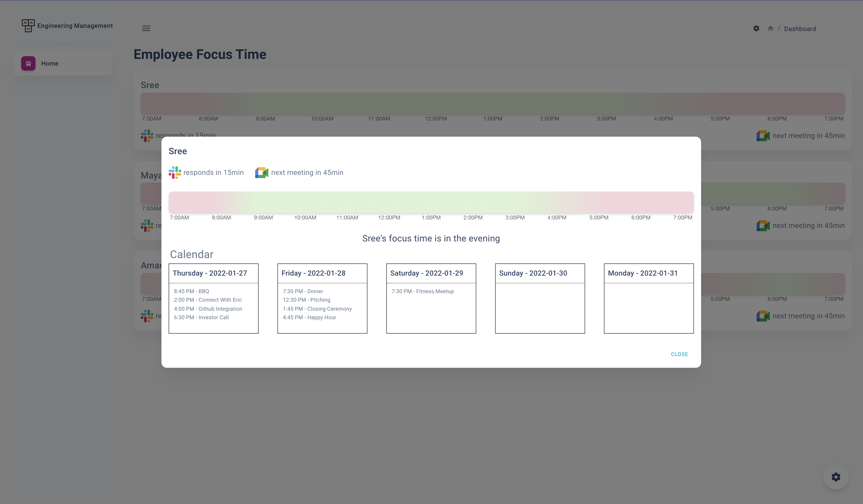Open the hamburger menu icon
863x504 pixels.
(146, 28)
